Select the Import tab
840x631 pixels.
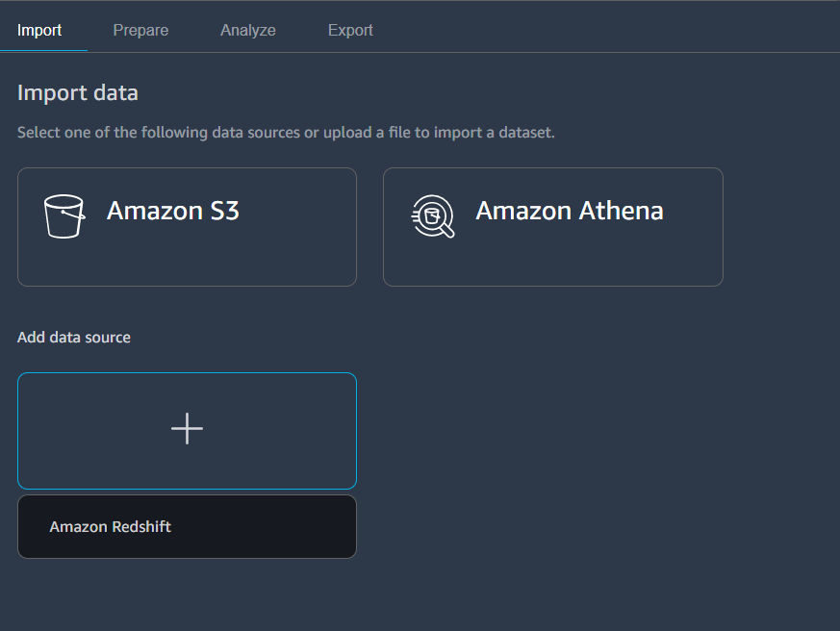[x=39, y=30]
